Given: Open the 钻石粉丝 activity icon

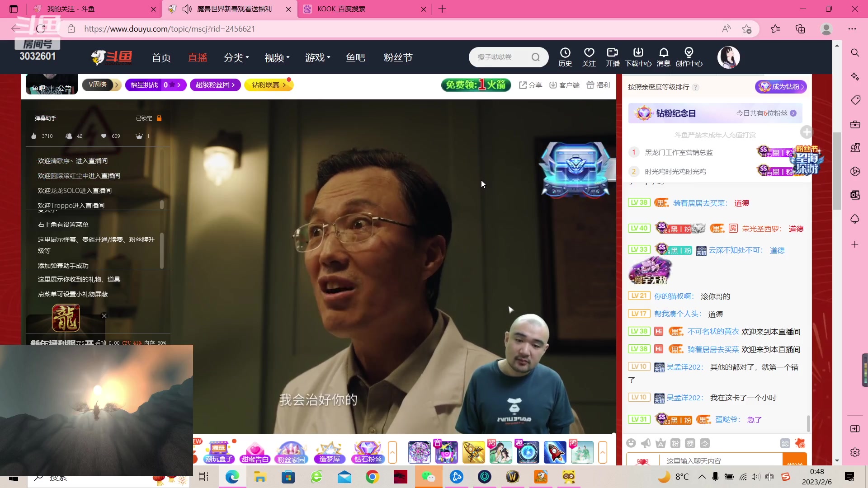Looking at the screenshot, I should (368, 452).
